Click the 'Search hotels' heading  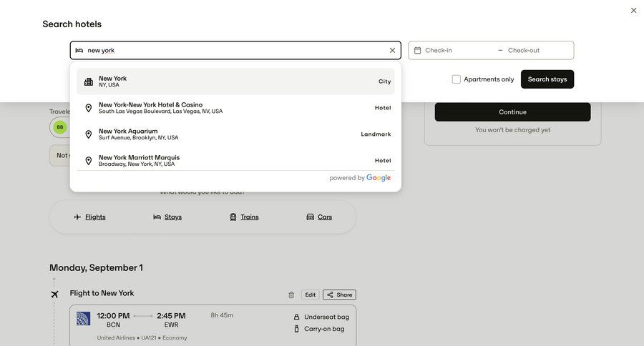click(72, 24)
